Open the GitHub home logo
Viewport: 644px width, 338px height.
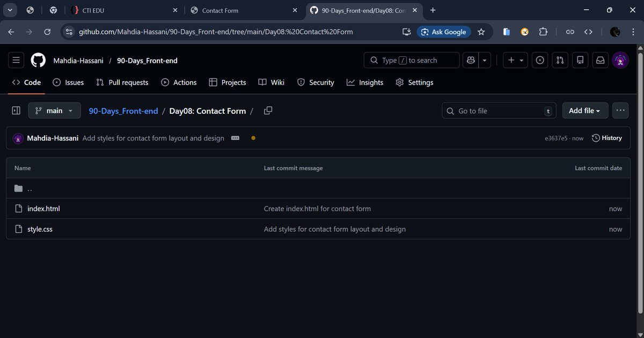pos(38,60)
